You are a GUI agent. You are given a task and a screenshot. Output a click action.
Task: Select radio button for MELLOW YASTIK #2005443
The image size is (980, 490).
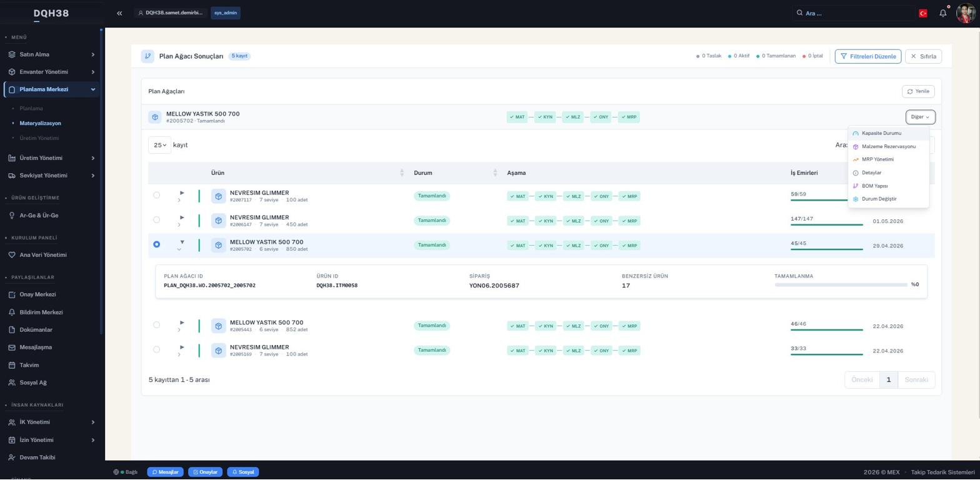coord(156,325)
